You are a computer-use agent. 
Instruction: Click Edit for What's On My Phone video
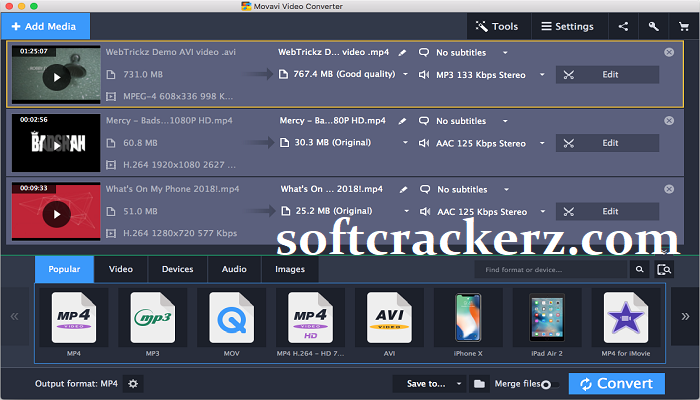tap(607, 211)
